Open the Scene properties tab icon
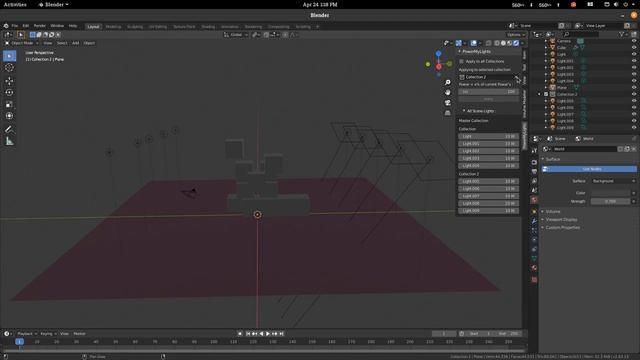This screenshot has width=640, height=360. coord(534,190)
